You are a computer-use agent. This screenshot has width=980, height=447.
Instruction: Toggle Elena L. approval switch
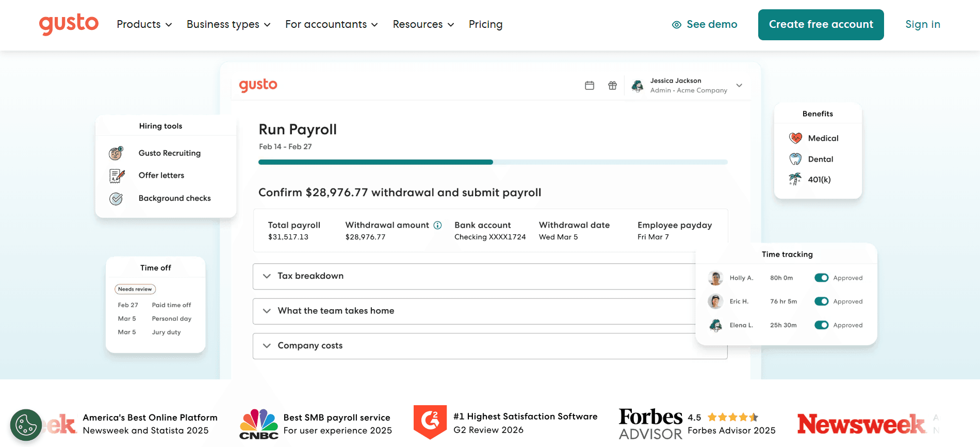click(821, 325)
